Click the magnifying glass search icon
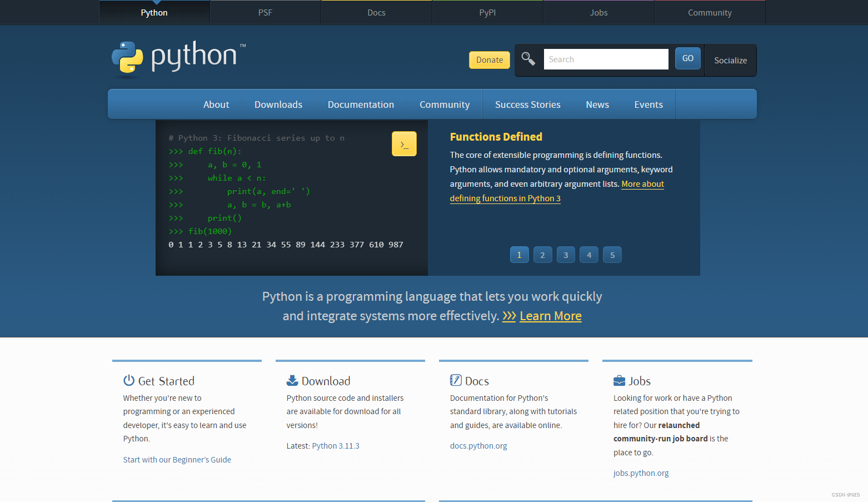The width and height of the screenshot is (868, 502). 528,58
